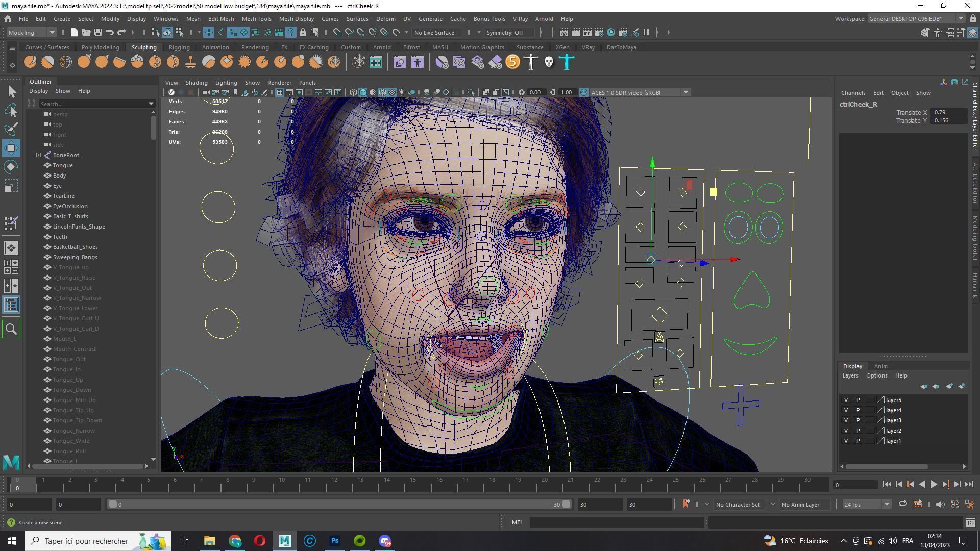Select the Move tool in toolbox

click(x=11, y=148)
